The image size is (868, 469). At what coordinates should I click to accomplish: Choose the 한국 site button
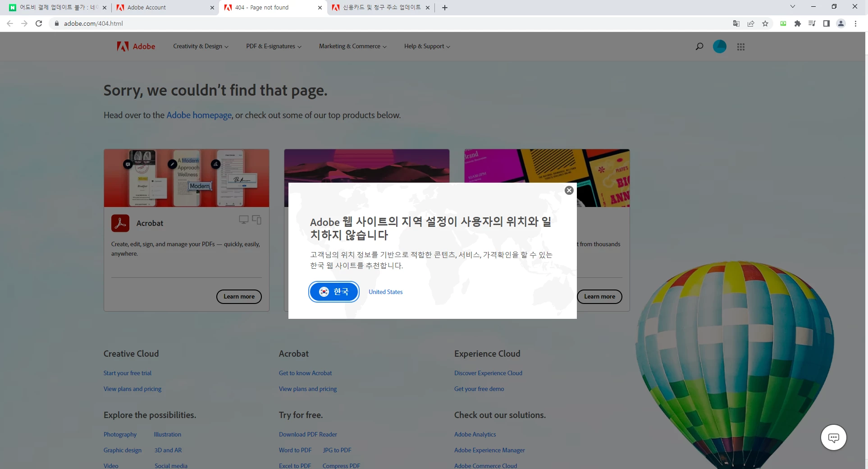click(x=334, y=292)
